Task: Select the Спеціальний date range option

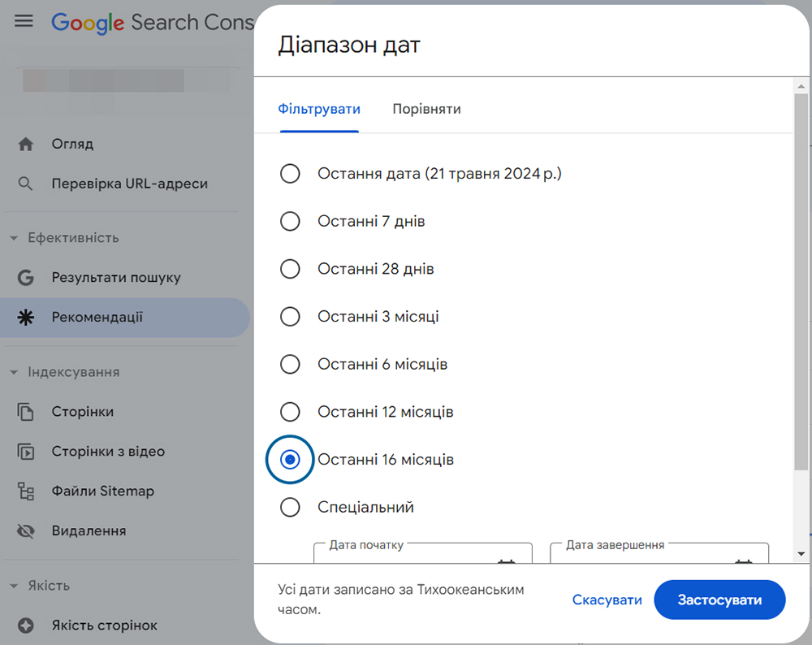Action: tap(290, 507)
